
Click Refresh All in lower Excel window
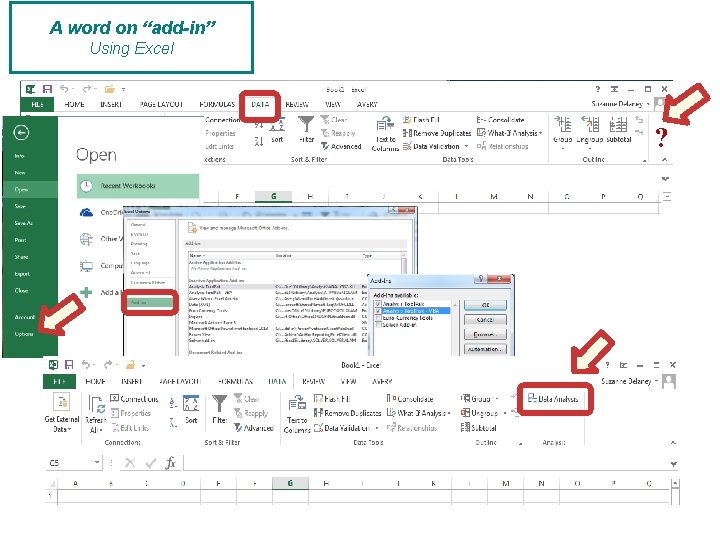click(96, 415)
